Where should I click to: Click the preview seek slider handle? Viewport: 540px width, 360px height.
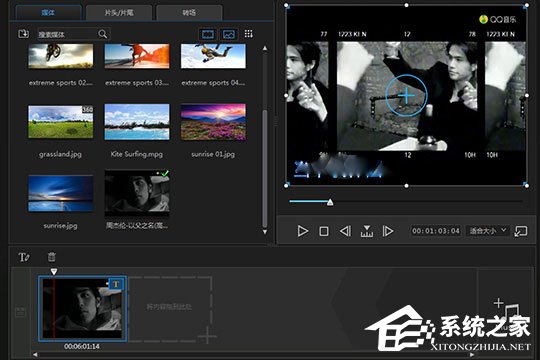pos(330,202)
